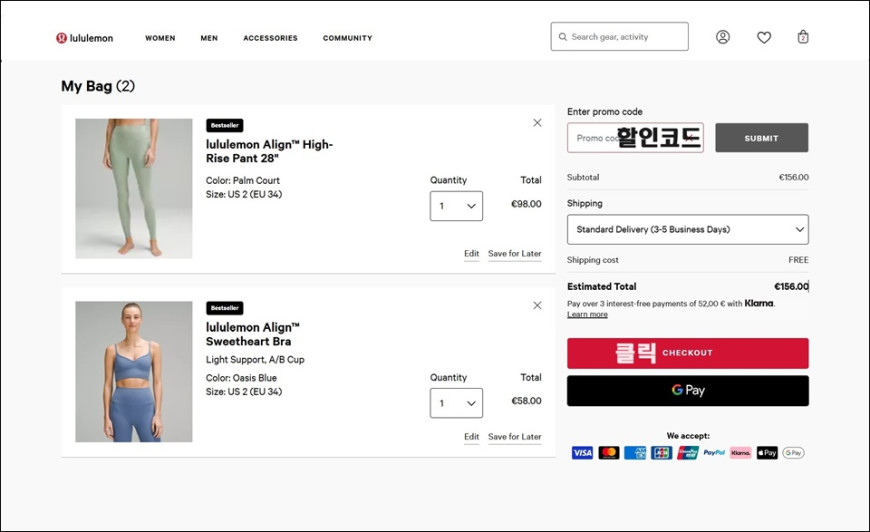870x532 pixels.
Task: Remove the Align High-Rise Pant item
Action: [537, 123]
